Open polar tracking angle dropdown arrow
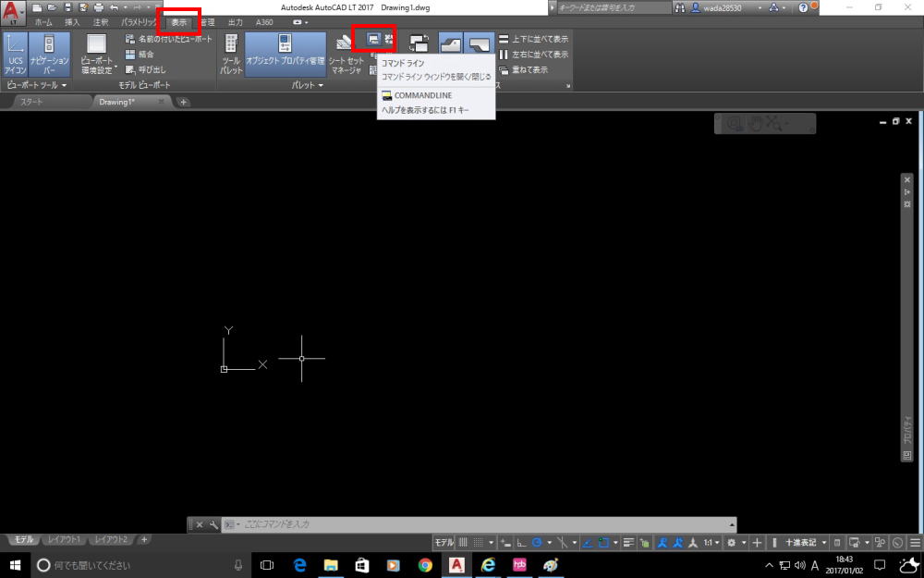924x578 pixels. click(549, 543)
